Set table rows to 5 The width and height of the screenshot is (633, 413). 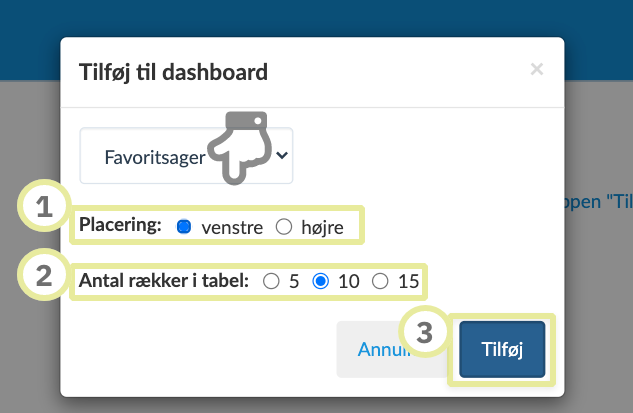pos(271,282)
